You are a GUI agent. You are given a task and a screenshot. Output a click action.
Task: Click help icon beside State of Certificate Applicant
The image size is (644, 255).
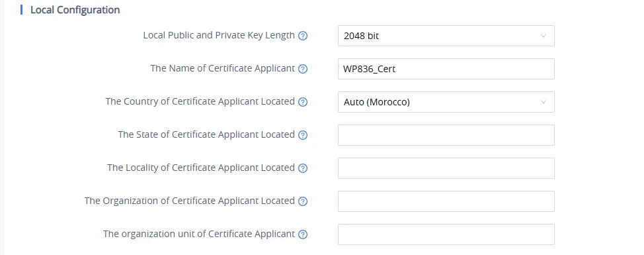[x=303, y=135]
